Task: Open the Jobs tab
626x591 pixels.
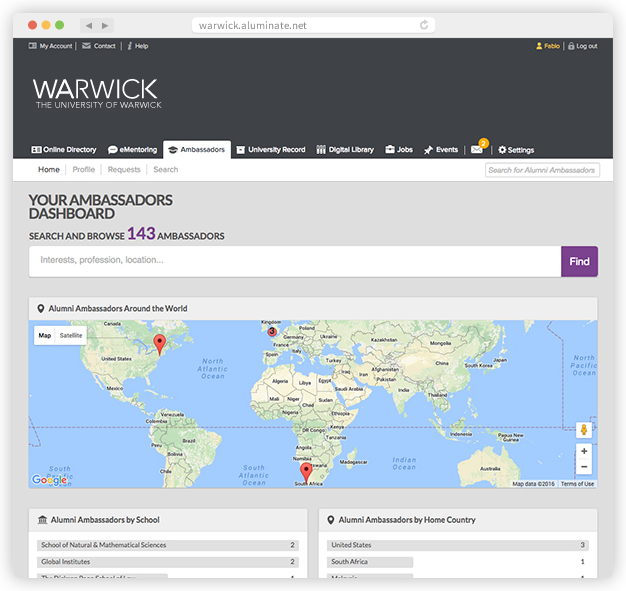Action: click(399, 150)
